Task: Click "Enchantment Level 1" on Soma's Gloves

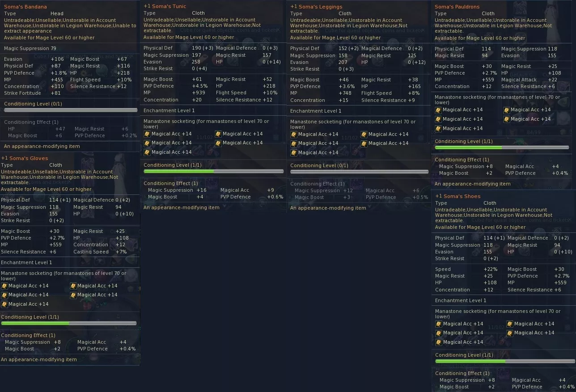Action: tap(26, 262)
